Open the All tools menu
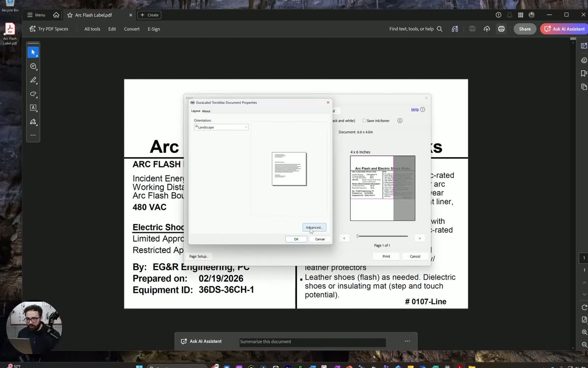Screen dimensions: 588x368 click(92, 29)
